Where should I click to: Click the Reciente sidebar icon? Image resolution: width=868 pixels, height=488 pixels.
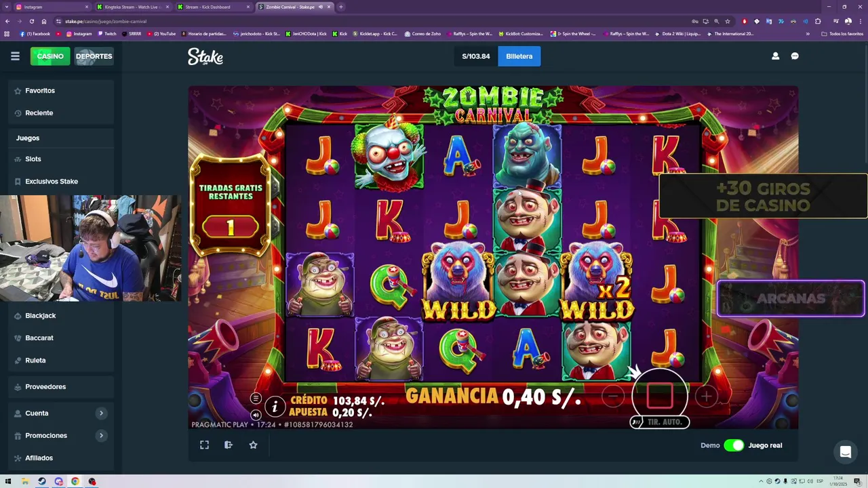point(18,113)
